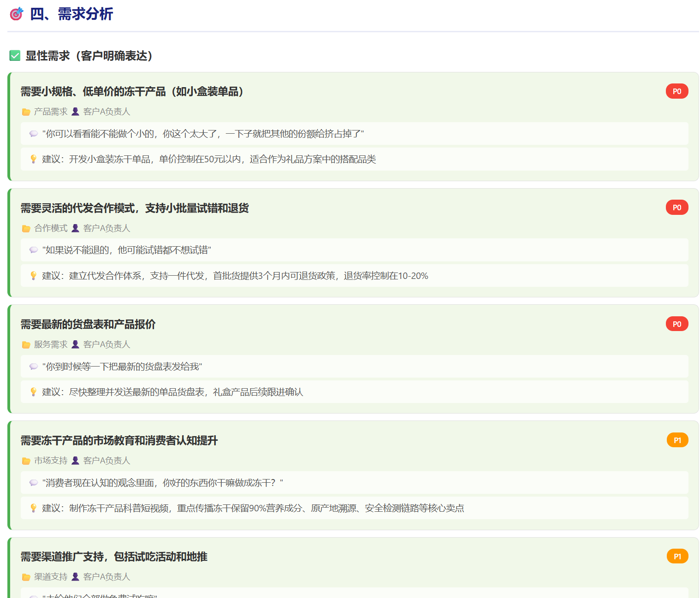Click the folder icon beside 市场支持
This screenshot has height=598, width=700.
coord(26,461)
